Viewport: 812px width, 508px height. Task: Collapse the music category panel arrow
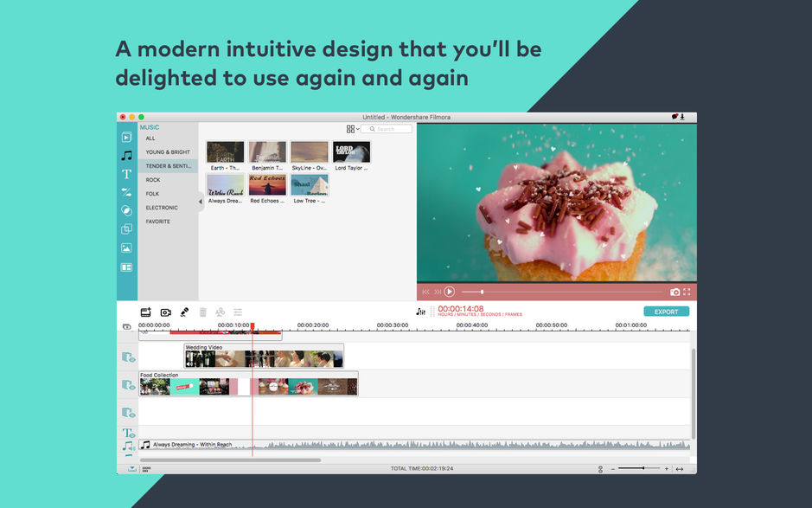tap(201, 202)
